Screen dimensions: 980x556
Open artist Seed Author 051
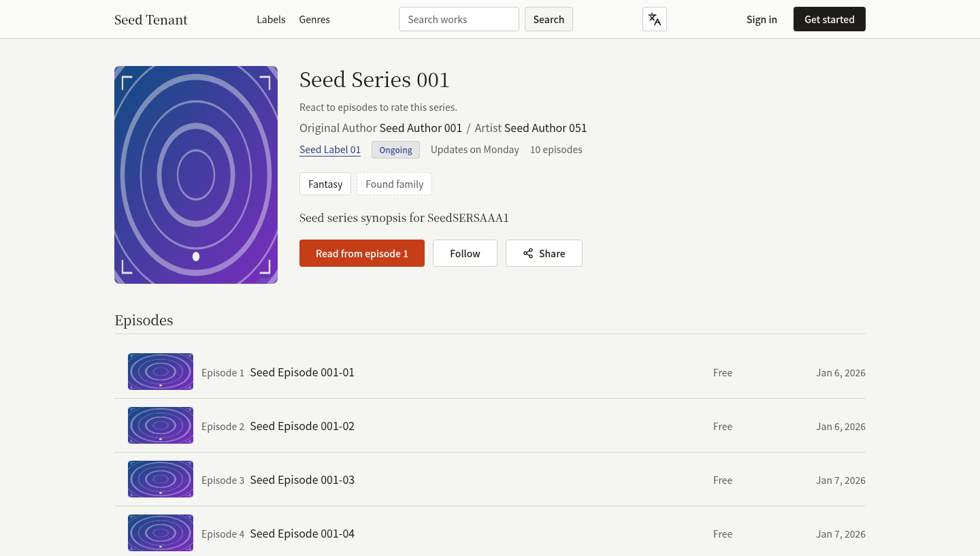545,128
